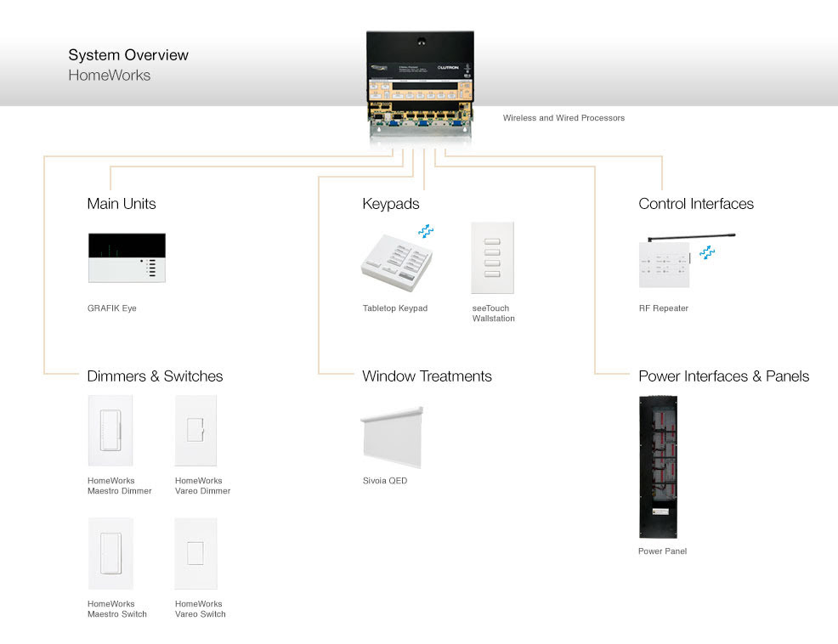The width and height of the screenshot is (838, 644).
Task: Click the seeTouch Wallstation label
Action: click(493, 314)
